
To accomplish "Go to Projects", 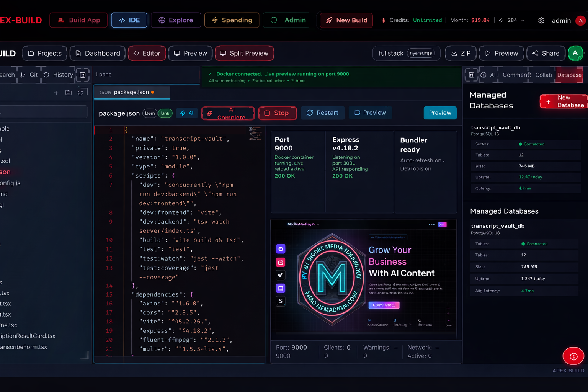I will click(x=45, y=53).
